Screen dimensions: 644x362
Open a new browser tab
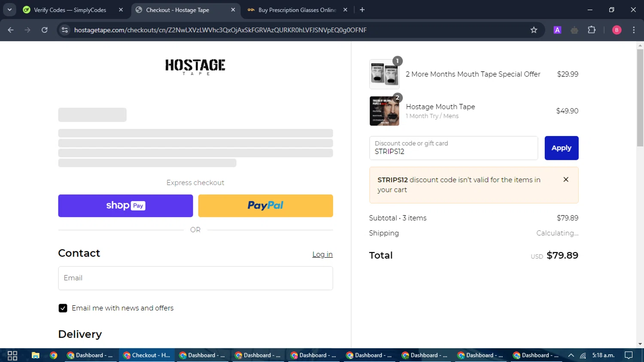pos(362,9)
